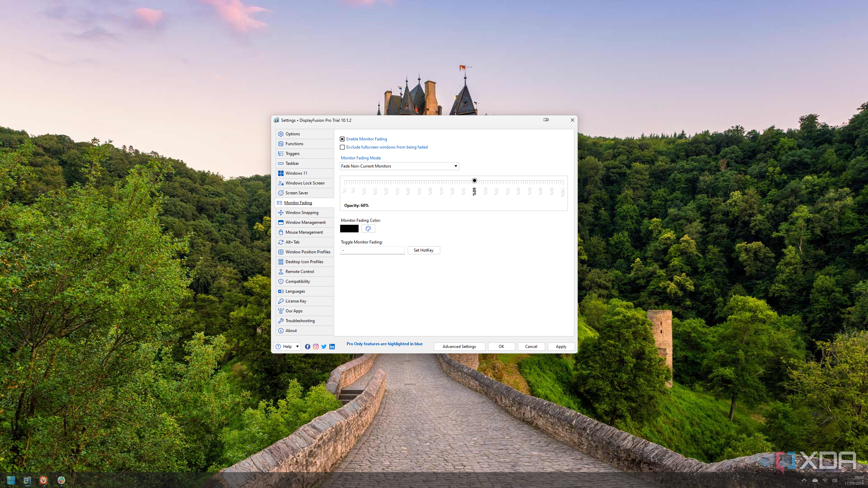868x488 pixels.
Task: Open the Help dropdown arrow
Action: (297, 347)
